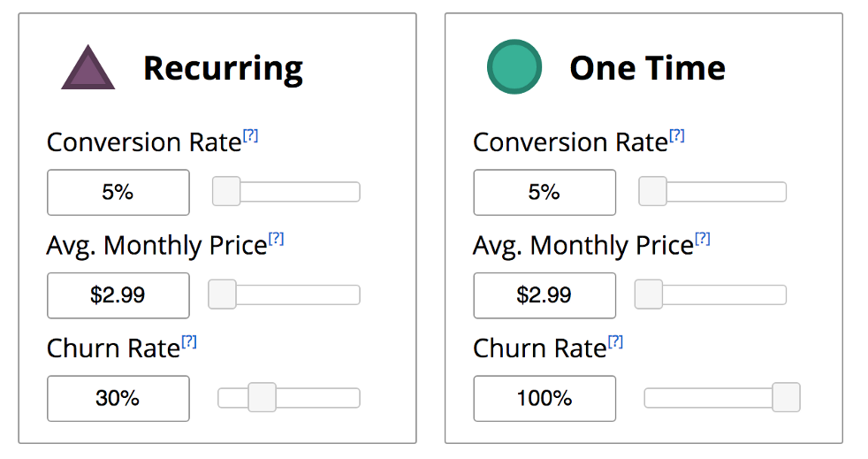This screenshot has width=868, height=459.
Task: Open help tooltip for Recurring Churn Rate
Action: tap(189, 341)
